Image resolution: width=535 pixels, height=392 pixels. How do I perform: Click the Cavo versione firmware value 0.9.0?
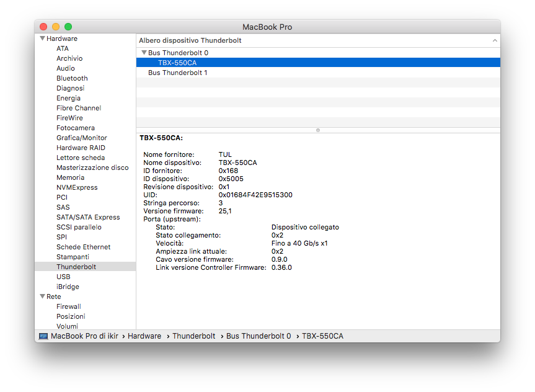(x=279, y=259)
